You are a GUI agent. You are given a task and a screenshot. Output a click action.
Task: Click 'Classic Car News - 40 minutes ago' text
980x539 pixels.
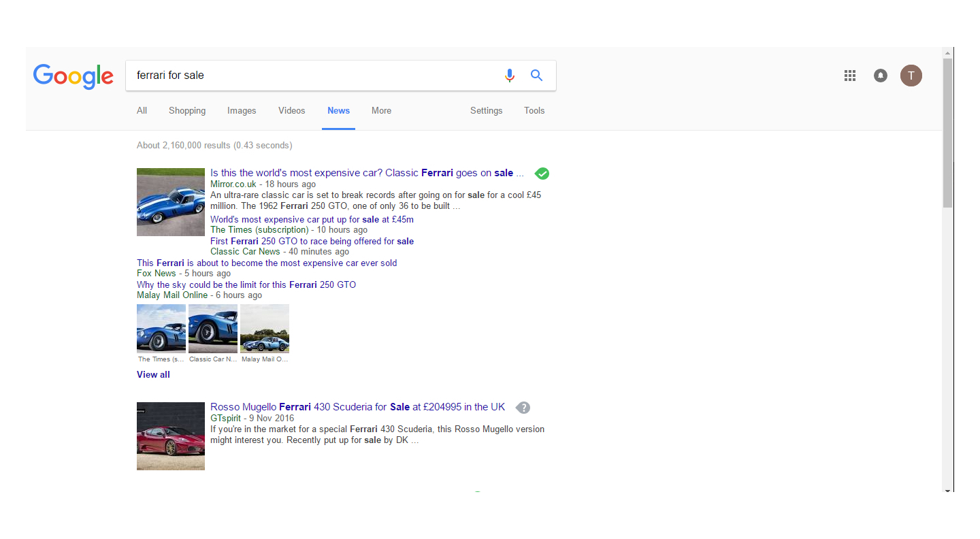(280, 252)
